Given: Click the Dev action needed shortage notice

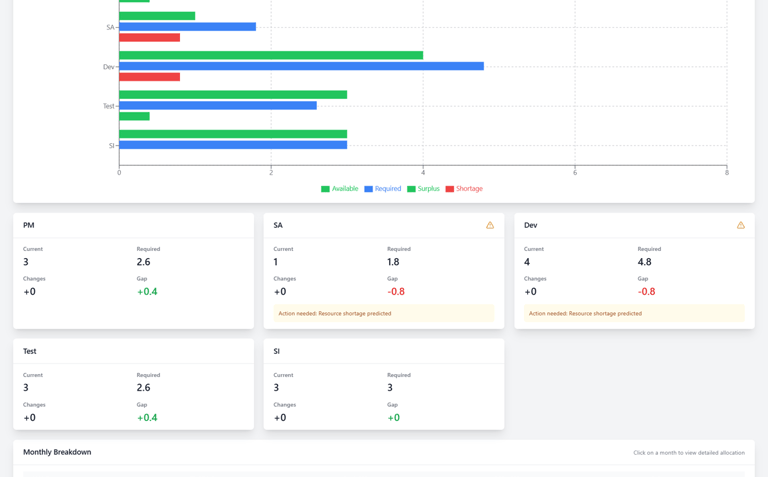Looking at the screenshot, I should click(x=634, y=313).
